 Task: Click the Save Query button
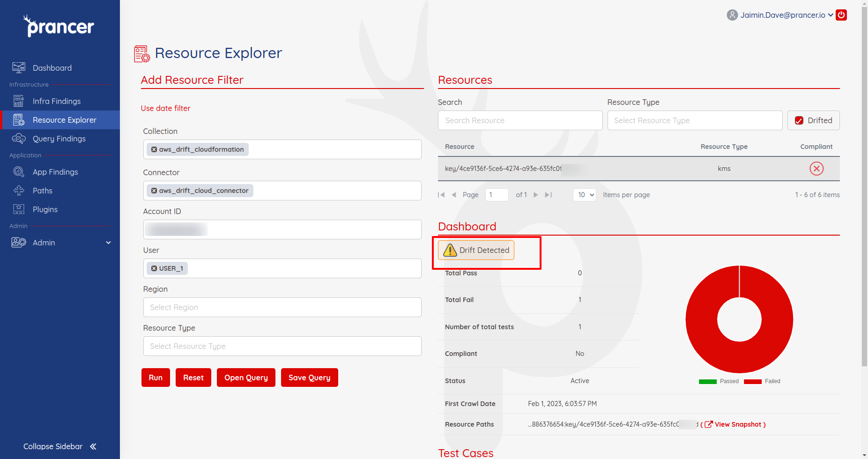coord(310,378)
